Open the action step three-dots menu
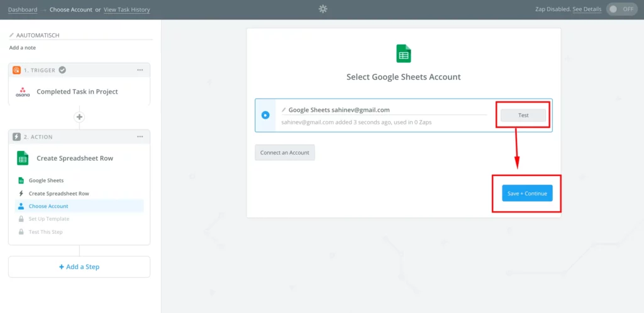This screenshot has height=313, width=644. click(x=140, y=136)
